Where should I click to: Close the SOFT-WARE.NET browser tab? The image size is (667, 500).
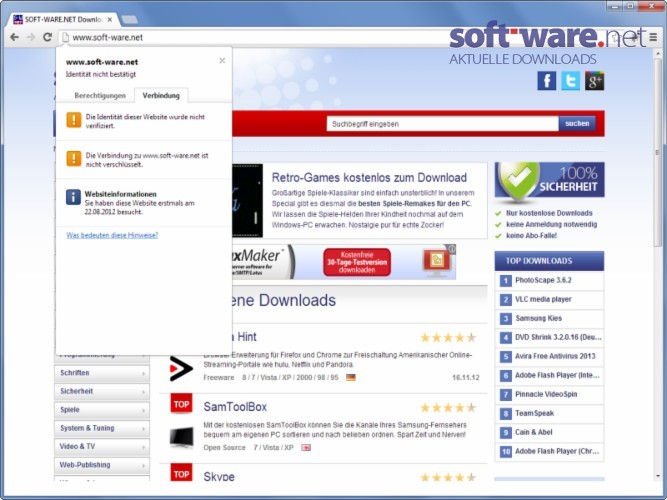click(x=110, y=20)
